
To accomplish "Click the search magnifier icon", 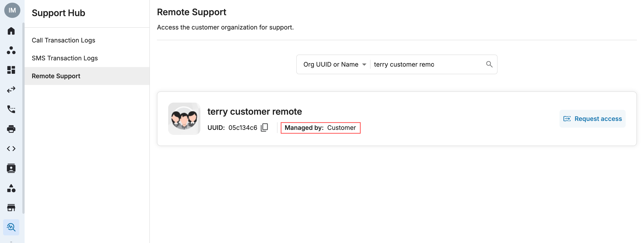I will [489, 64].
